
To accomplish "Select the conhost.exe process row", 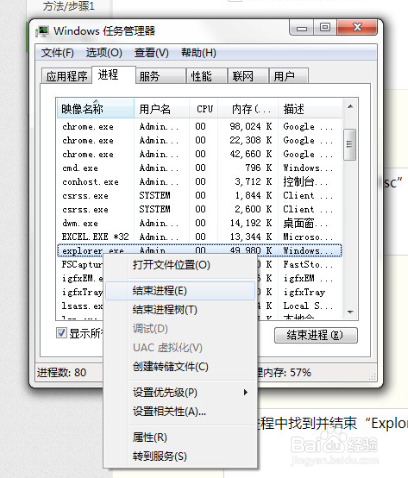I will click(x=199, y=182).
